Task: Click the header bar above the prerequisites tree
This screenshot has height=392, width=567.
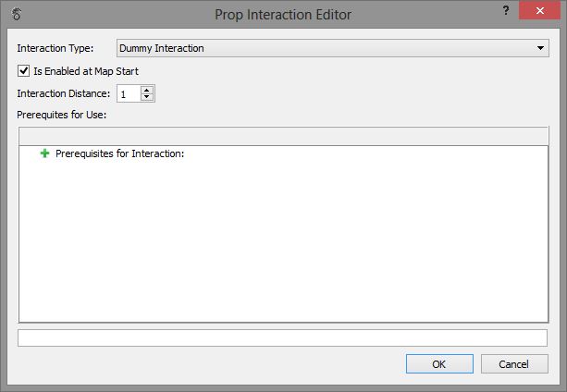Action: 283,137
